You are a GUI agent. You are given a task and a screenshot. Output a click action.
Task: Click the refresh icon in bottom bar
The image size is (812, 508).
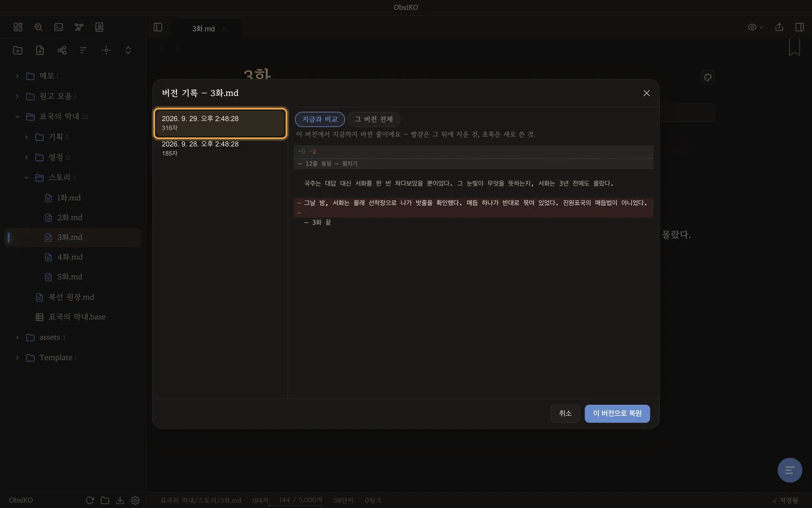pos(90,500)
